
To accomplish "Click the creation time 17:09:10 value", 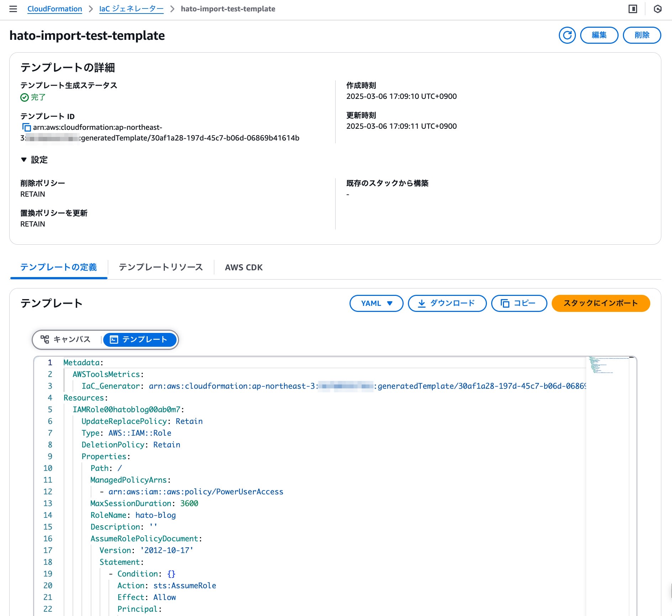I will (401, 96).
